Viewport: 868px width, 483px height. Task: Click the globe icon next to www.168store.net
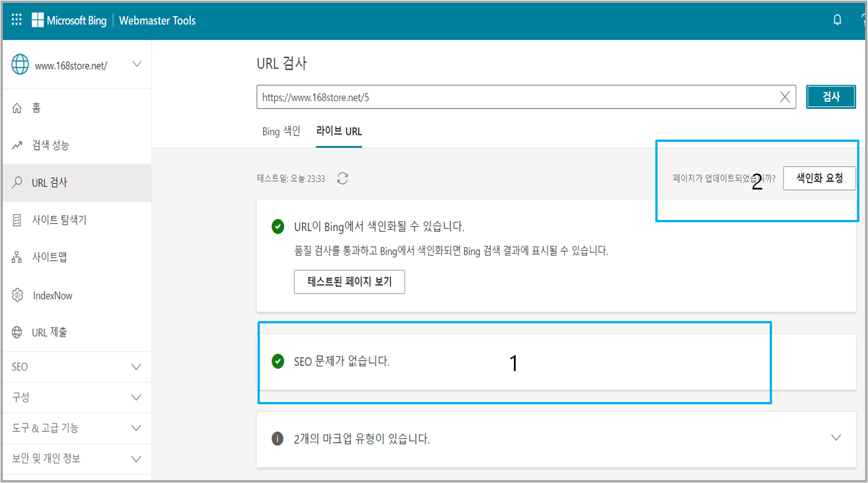20,64
